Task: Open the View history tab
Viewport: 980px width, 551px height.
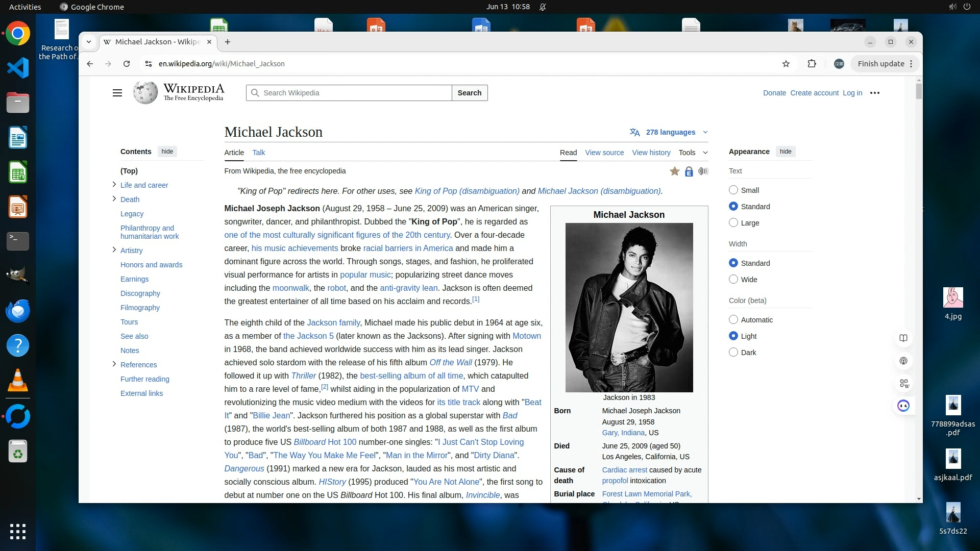Action: click(651, 153)
